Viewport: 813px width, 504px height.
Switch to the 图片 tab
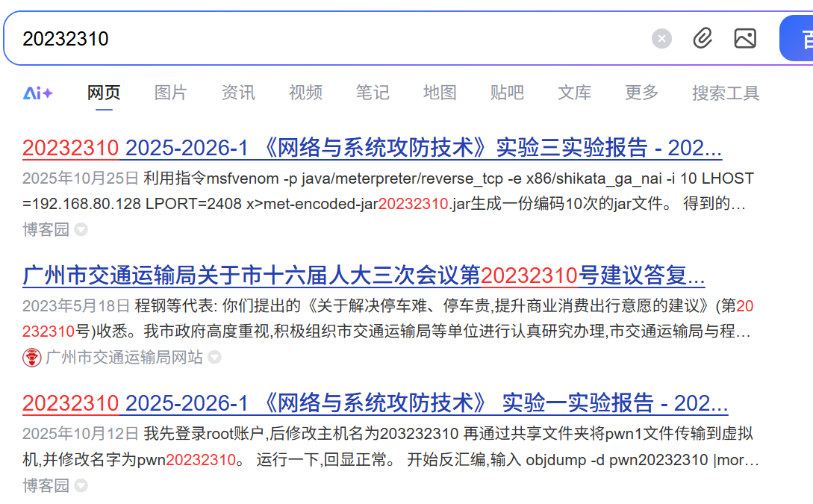pyautogui.click(x=170, y=93)
